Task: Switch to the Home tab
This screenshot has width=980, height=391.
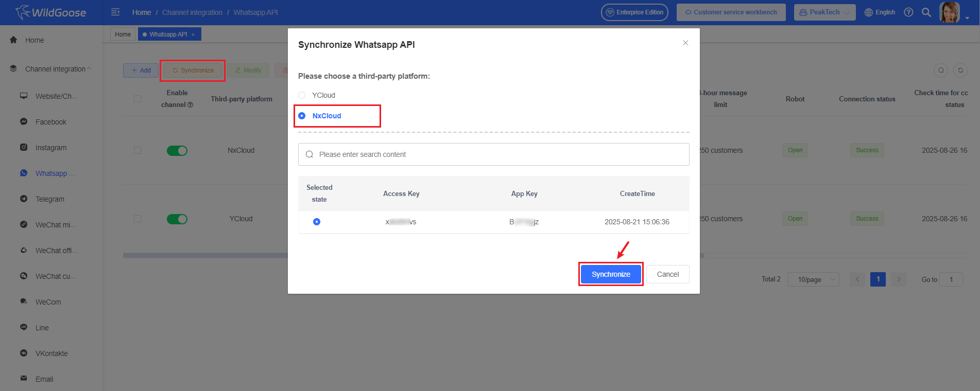Action: pos(123,34)
